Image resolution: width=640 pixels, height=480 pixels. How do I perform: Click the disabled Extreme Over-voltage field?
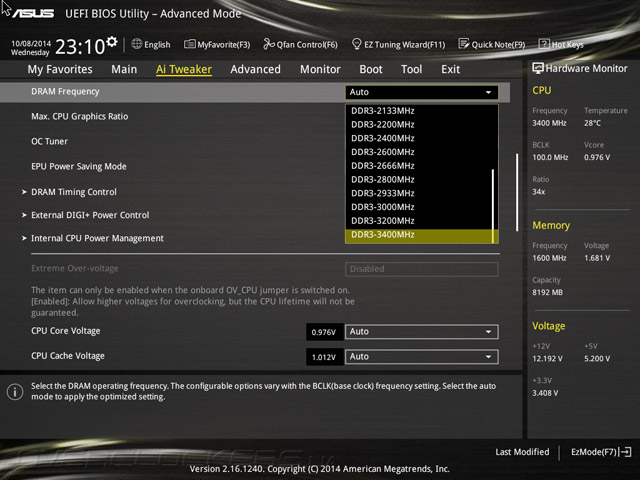(422, 269)
